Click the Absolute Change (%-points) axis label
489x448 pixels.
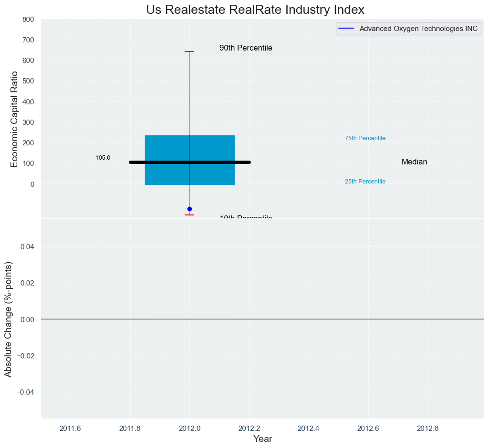[x=9, y=319]
